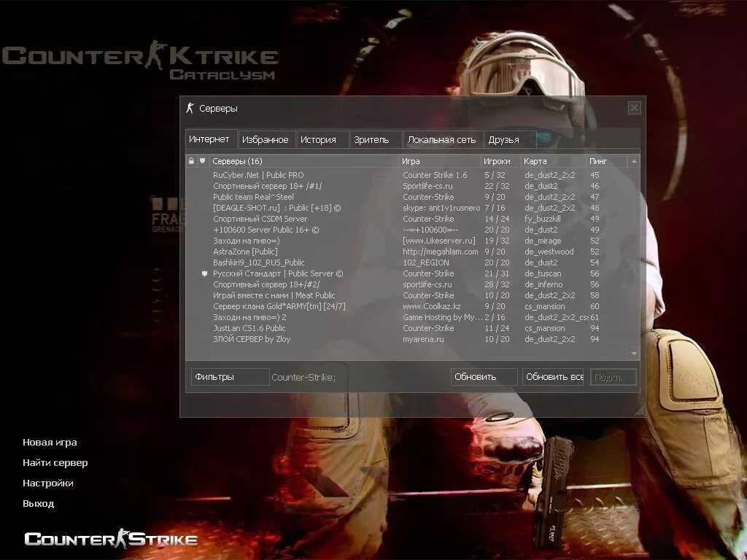
Task: Click the 102_REGION game cell
Action: click(x=426, y=262)
